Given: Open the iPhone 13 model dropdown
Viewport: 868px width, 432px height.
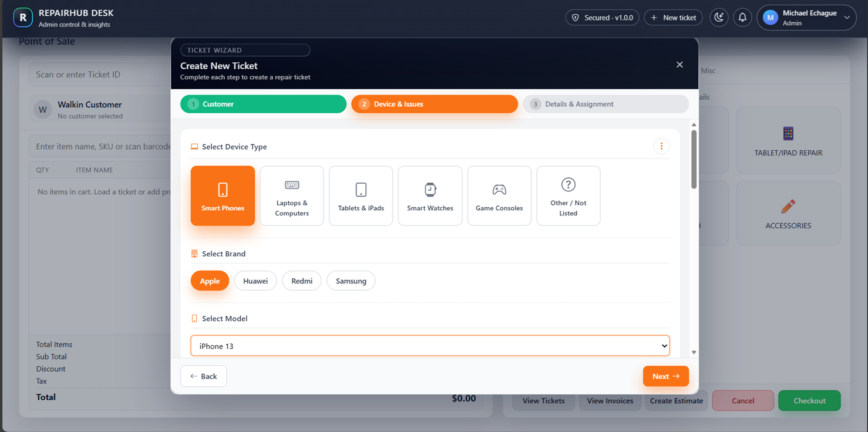Looking at the screenshot, I should [430, 346].
